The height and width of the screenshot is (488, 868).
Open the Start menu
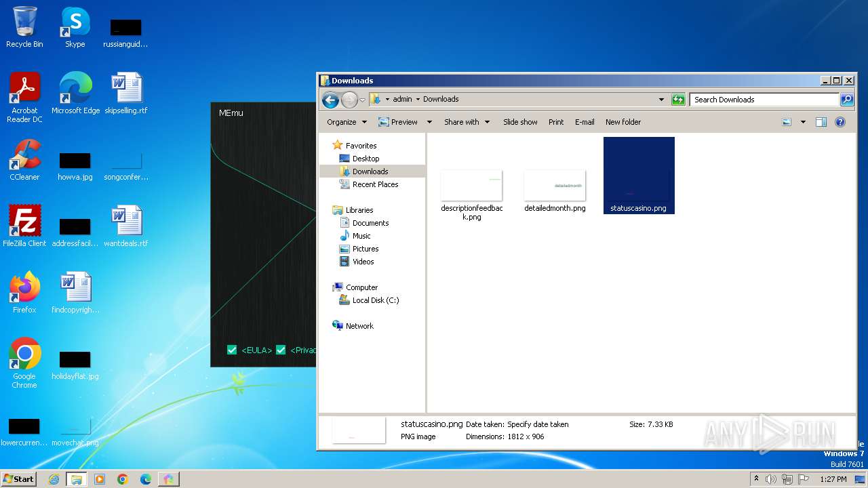18,479
